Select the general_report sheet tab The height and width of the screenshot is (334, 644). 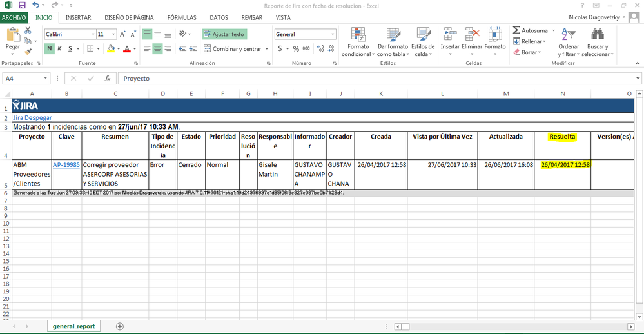(74, 326)
